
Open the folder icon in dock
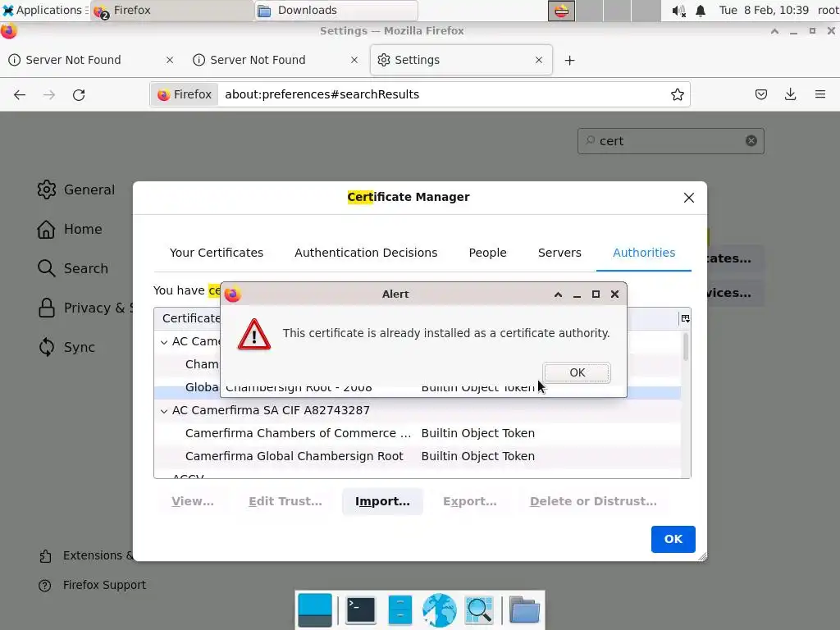tap(524, 610)
